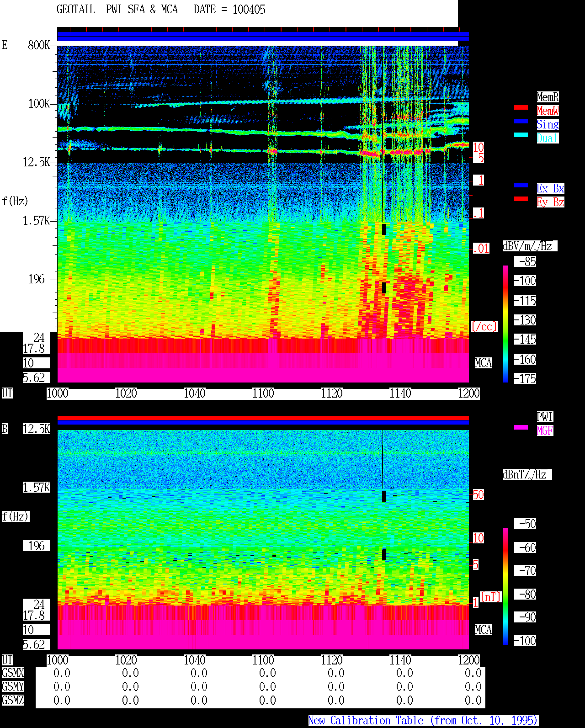
Task: Click the electric field intensity color bar
Action: click(505, 324)
